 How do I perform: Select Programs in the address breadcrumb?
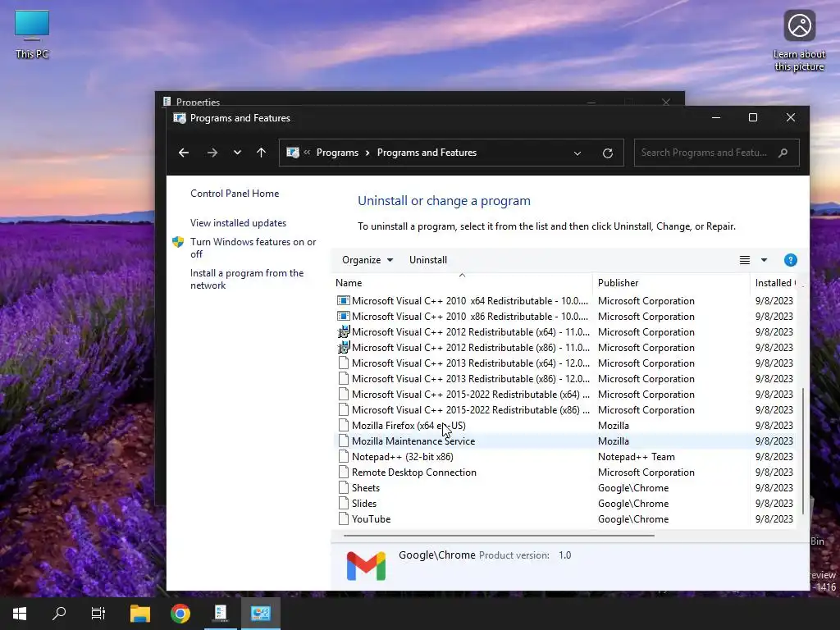337,153
